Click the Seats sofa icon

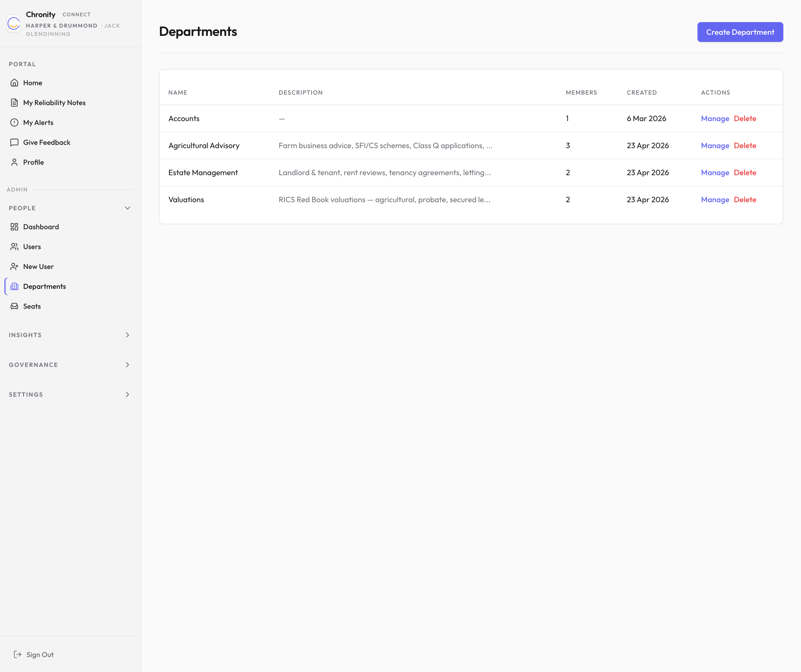click(15, 306)
